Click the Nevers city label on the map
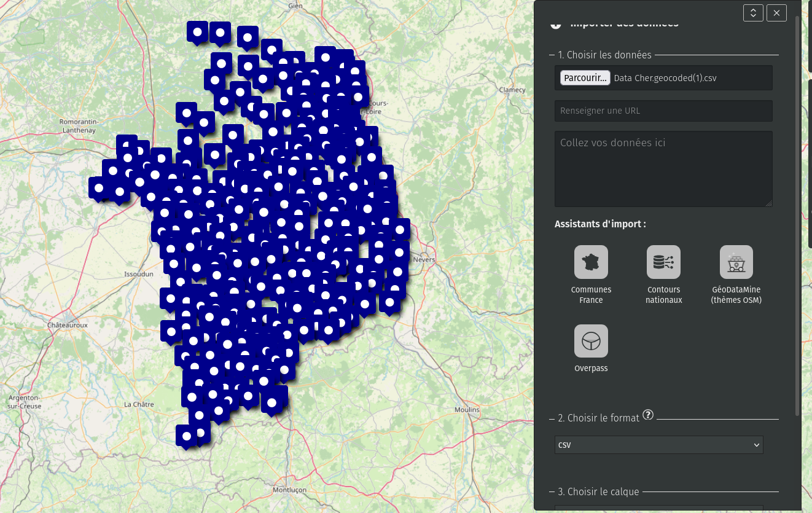The image size is (812, 513). [424, 260]
